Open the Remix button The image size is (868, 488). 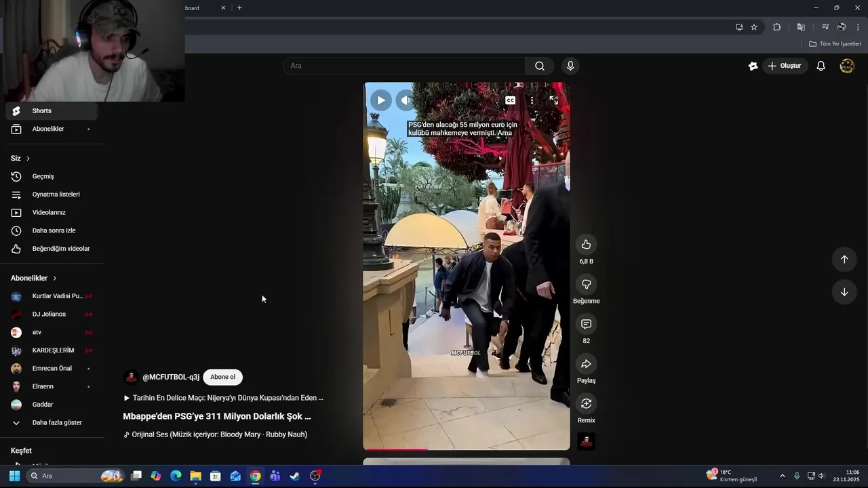point(586,404)
